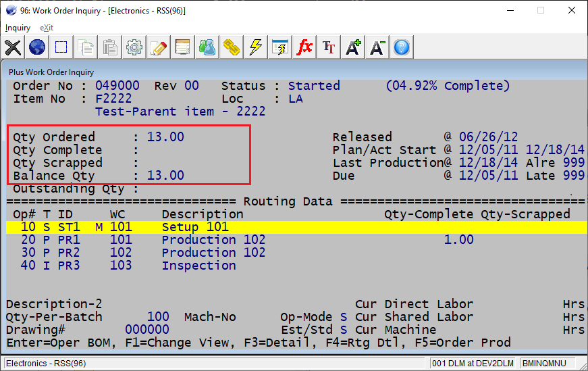Click 001 DLM at DEV2DLM status entry
The image size is (588, 371).
pos(473,363)
